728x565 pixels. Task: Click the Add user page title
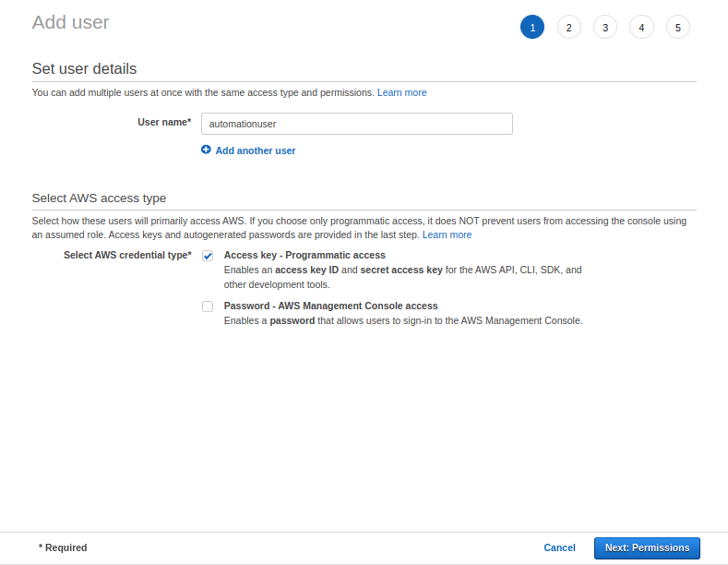(x=70, y=22)
